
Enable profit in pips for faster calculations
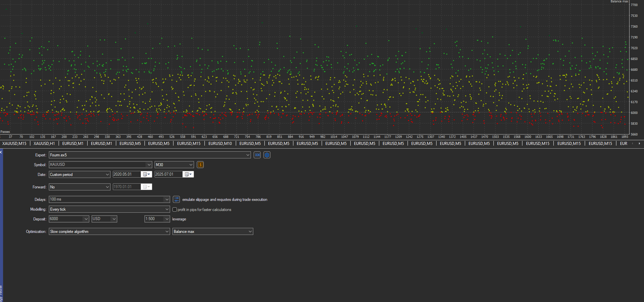click(175, 210)
